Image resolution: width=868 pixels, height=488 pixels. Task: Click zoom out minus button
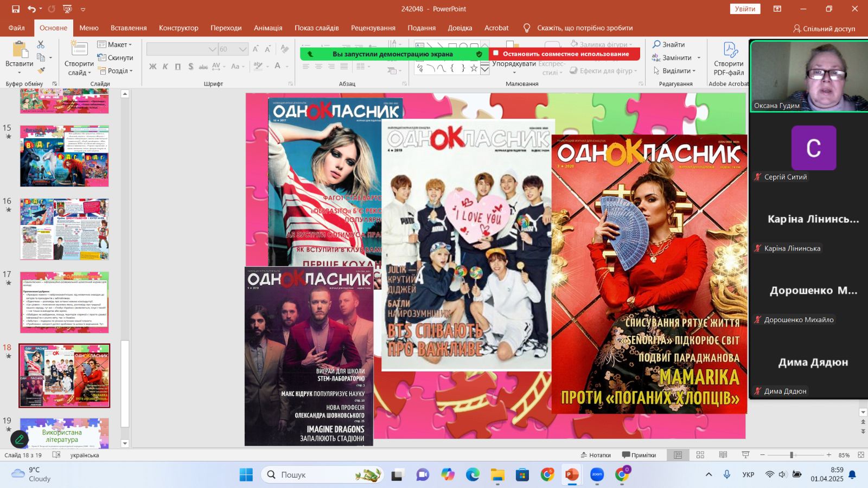click(x=762, y=455)
